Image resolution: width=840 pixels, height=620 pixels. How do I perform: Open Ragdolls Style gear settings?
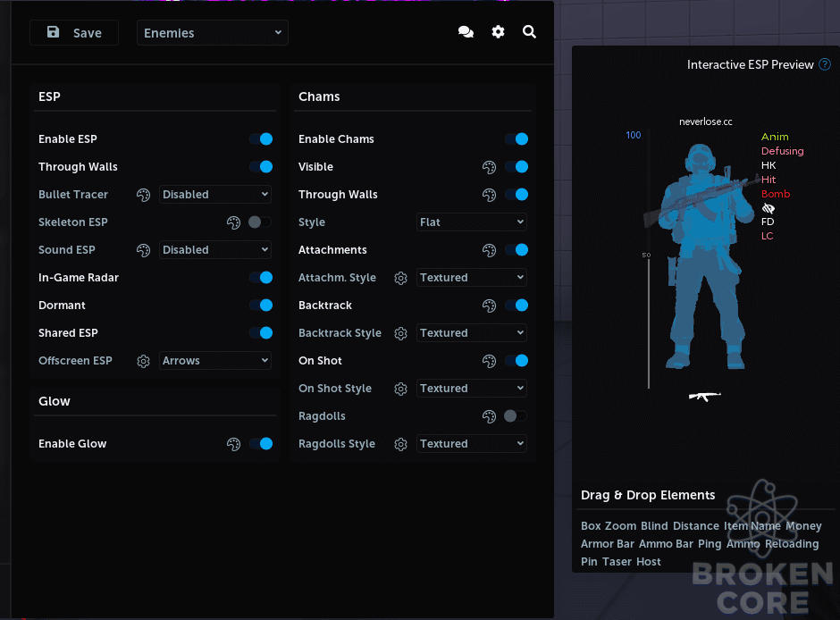pyautogui.click(x=400, y=444)
